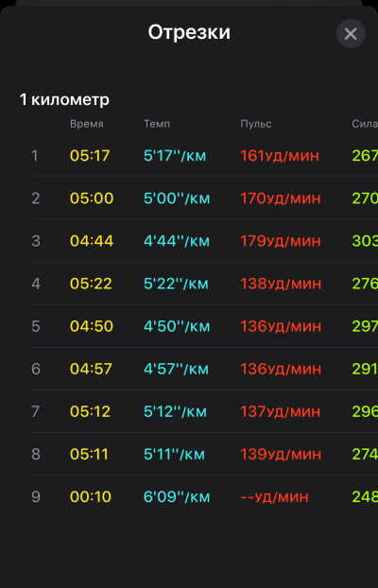Tap the Пульс column header
The image size is (378, 588).
point(256,124)
